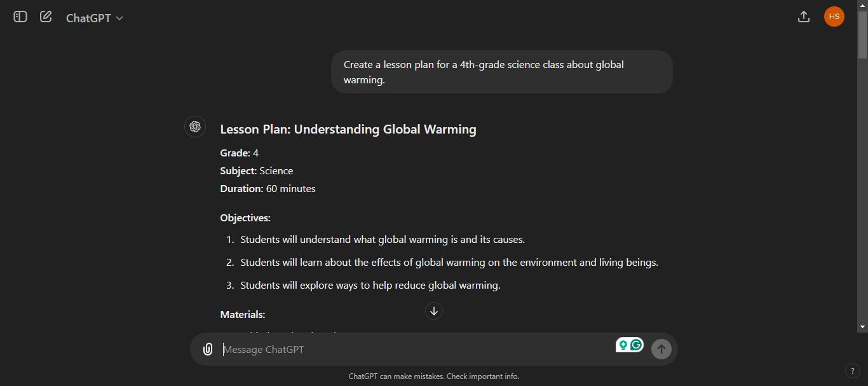This screenshot has height=386, width=868.
Task: Open the help question mark icon
Action: [853, 371]
